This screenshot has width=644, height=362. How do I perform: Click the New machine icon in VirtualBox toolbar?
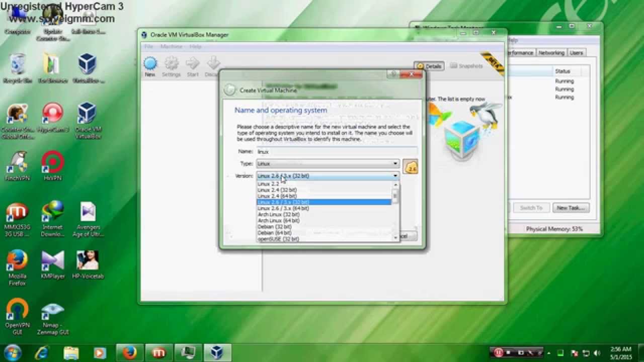point(150,64)
